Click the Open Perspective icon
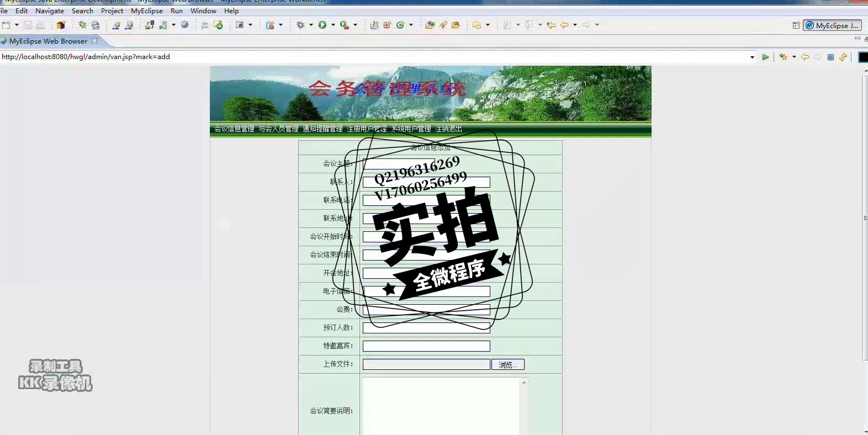 pos(796,25)
